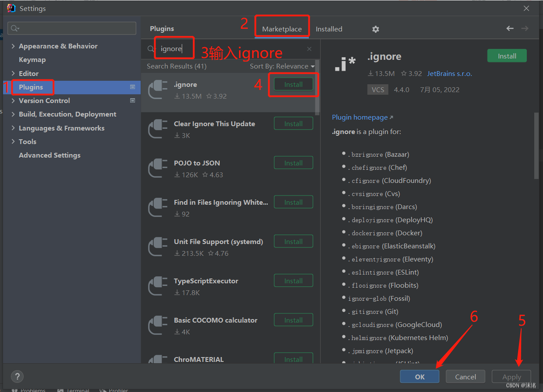Click the .gitignore (Git) list entry

[x=373, y=312]
